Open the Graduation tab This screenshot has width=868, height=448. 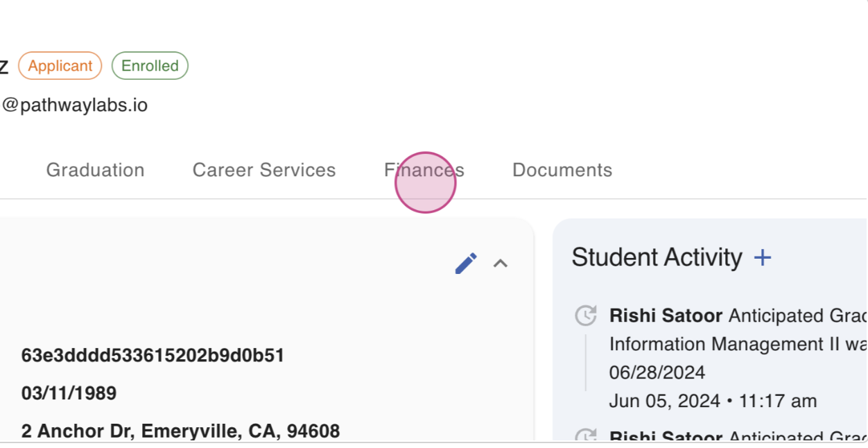95,170
